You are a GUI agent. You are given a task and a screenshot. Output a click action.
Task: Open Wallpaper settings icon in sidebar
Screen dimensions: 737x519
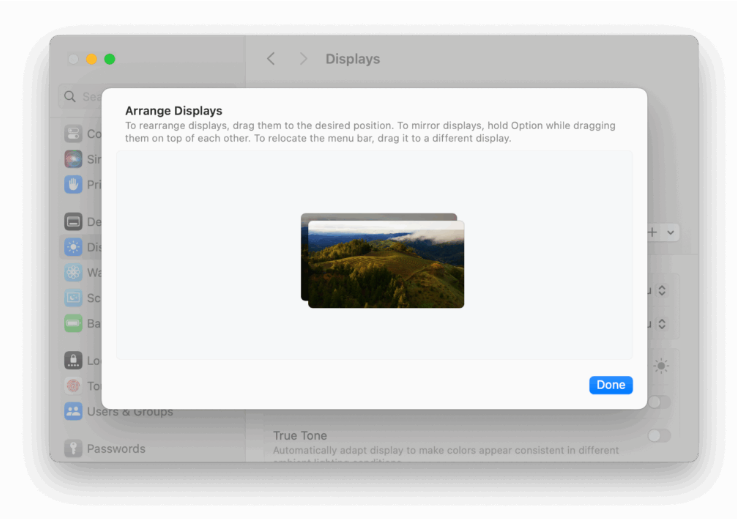[x=73, y=272]
